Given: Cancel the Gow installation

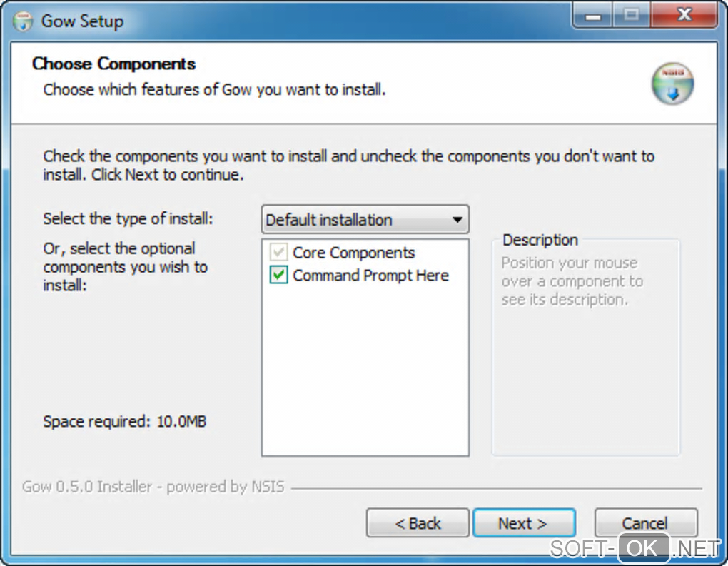Looking at the screenshot, I should [645, 524].
